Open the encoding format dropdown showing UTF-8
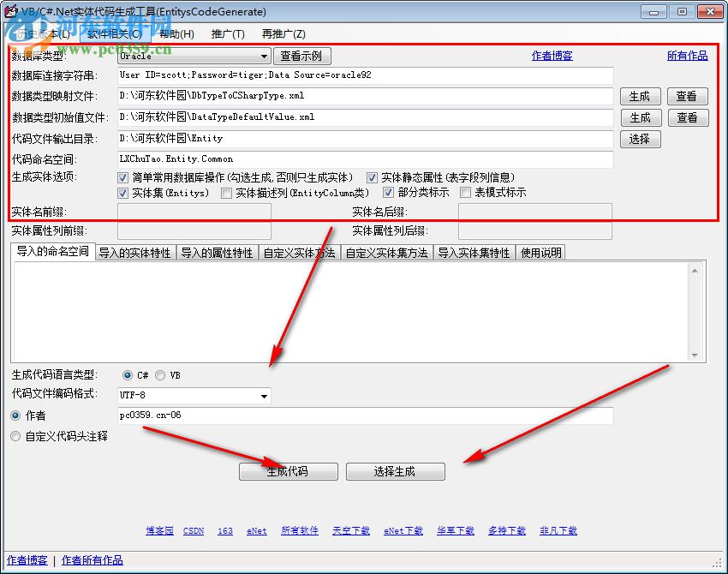Image resolution: width=728 pixels, height=574 pixels. click(x=265, y=395)
